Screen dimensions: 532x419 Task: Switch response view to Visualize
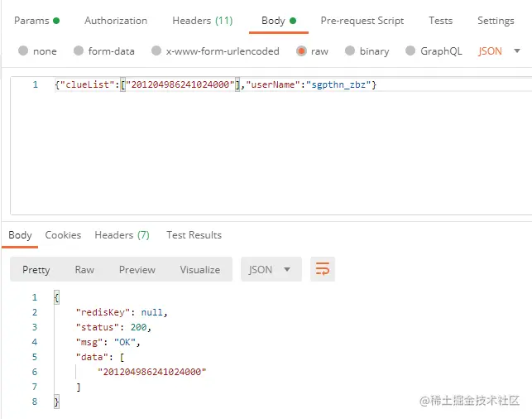(200, 270)
